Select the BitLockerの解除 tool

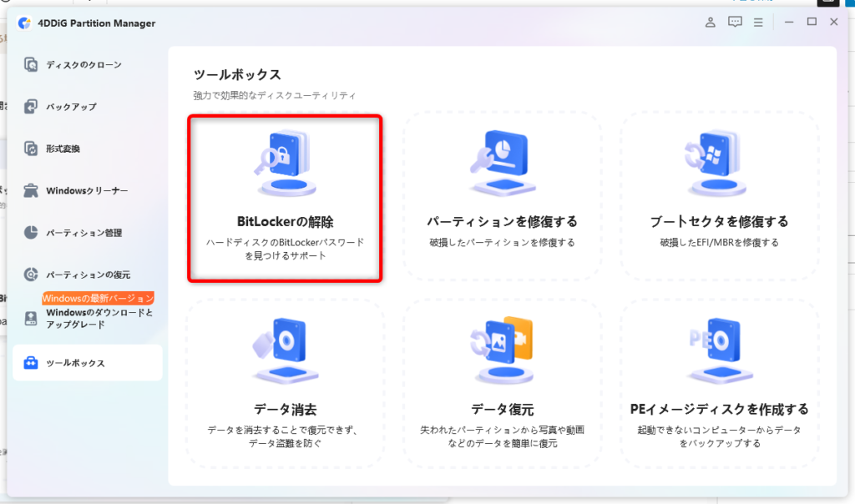(x=285, y=196)
